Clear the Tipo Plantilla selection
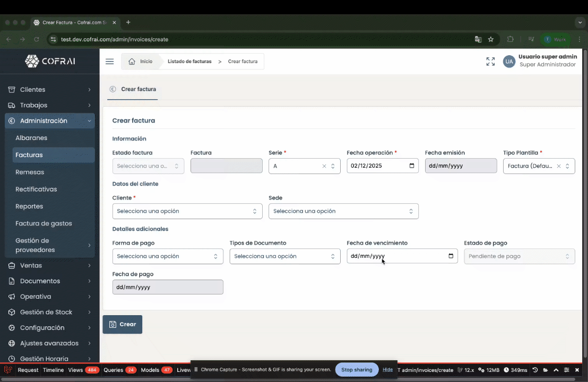The width and height of the screenshot is (588, 382). [558, 166]
